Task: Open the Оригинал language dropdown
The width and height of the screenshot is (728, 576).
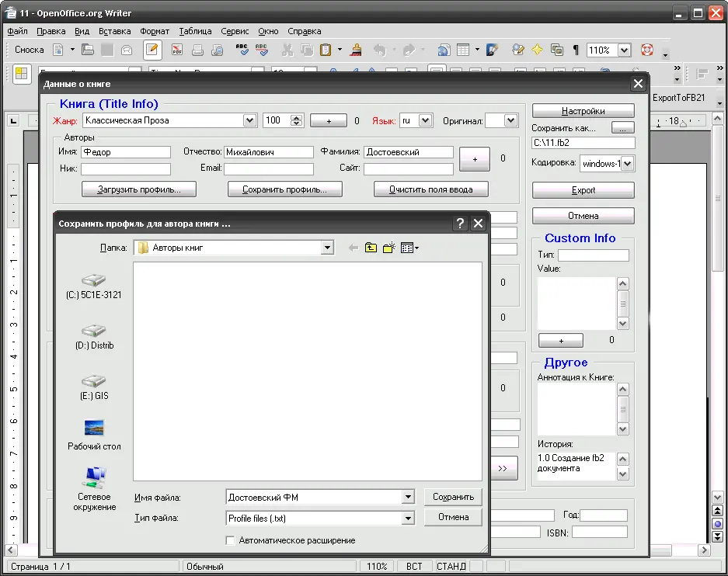Action: [x=510, y=120]
